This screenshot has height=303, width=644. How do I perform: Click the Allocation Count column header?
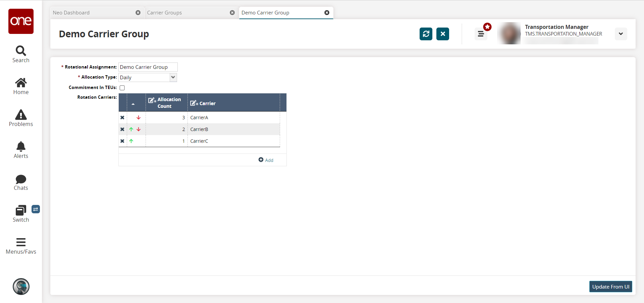click(x=167, y=103)
